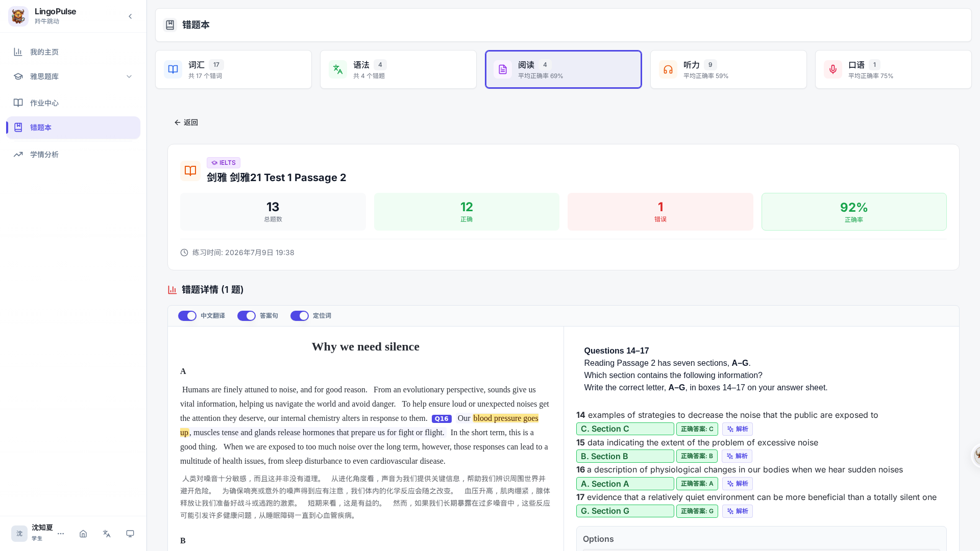Screen dimensions: 980x551
Task: Click the 练习时间 date text
Action: (243, 253)
